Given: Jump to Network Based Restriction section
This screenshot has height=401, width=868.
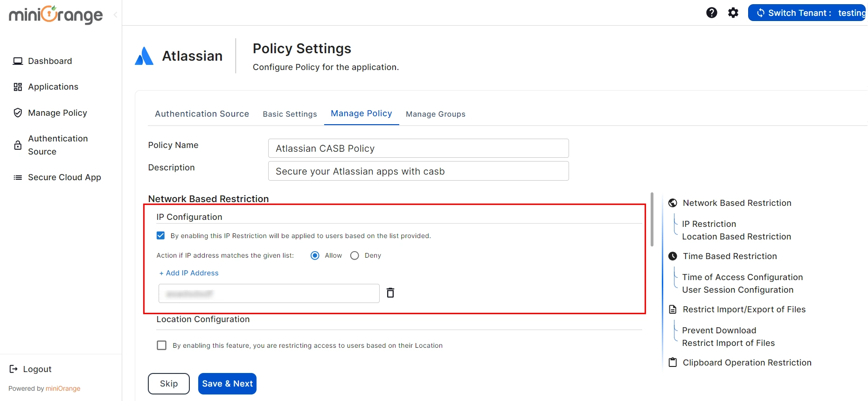Looking at the screenshot, I should pos(737,203).
